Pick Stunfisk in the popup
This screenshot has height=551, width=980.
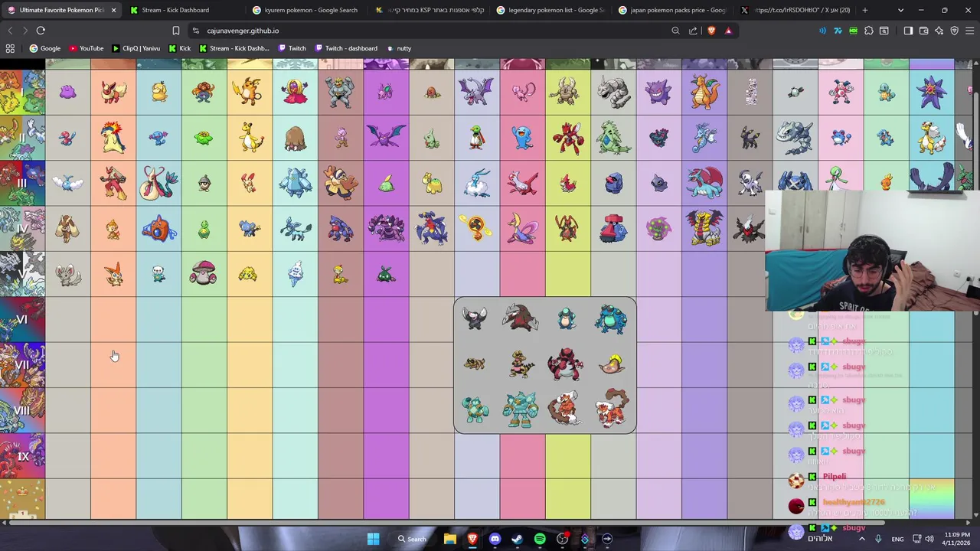click(611, 365)
